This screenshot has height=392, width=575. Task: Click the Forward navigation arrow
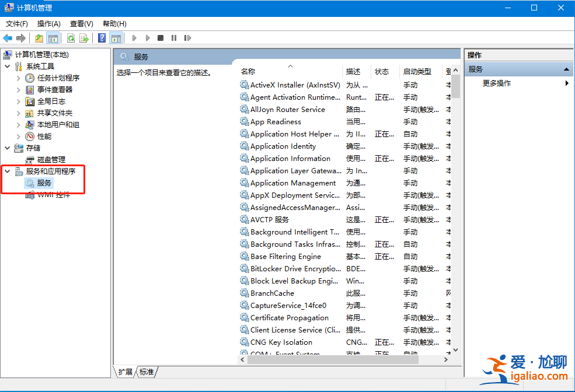click(x=20, y=37)
